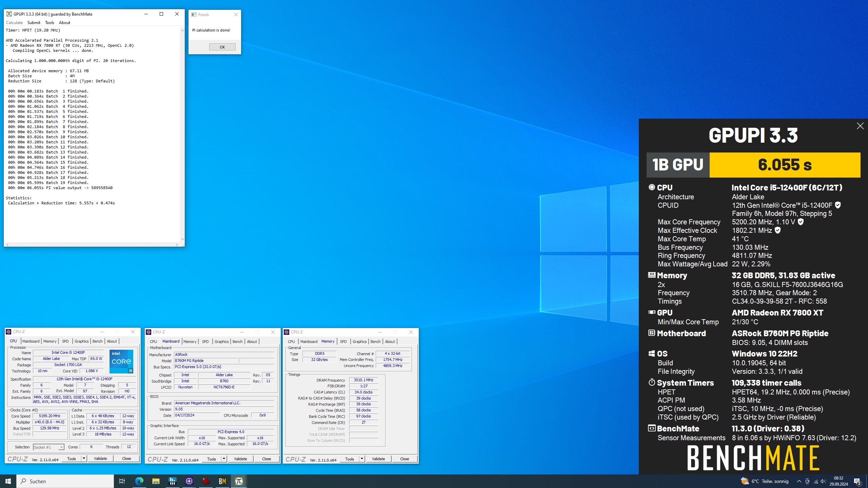Open the Wi-Fi network tray icon
The height and width of the screenshot is (488, 868).
pos(815,481)
